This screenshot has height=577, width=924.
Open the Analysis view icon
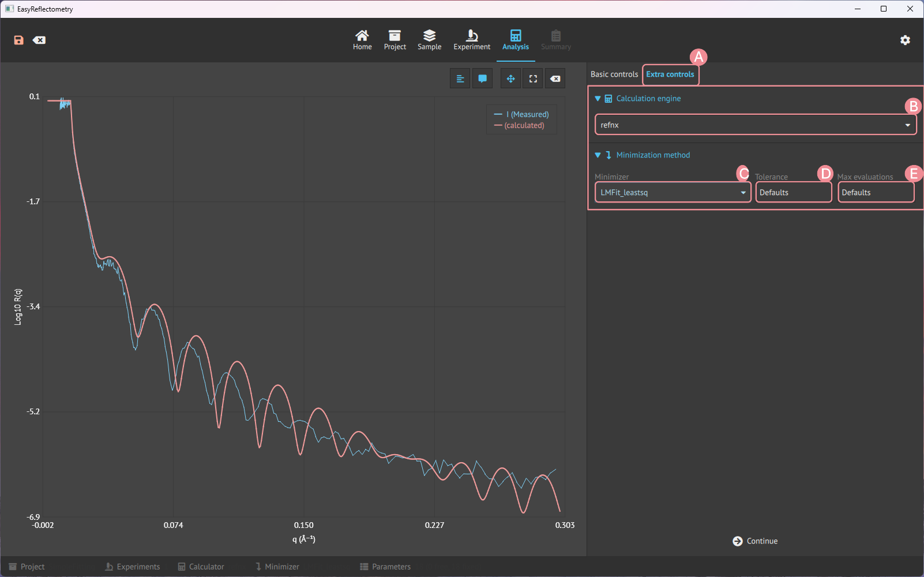pos(515,39)
